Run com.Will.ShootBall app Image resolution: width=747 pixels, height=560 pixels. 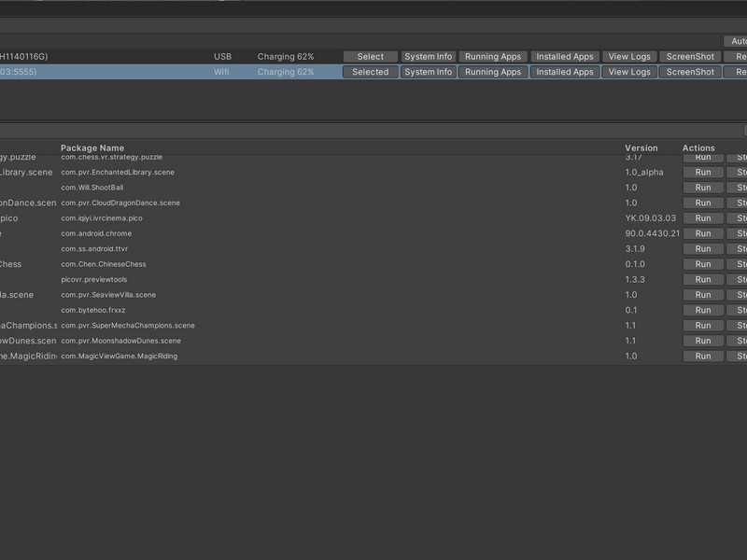click(x=703, y=188)
